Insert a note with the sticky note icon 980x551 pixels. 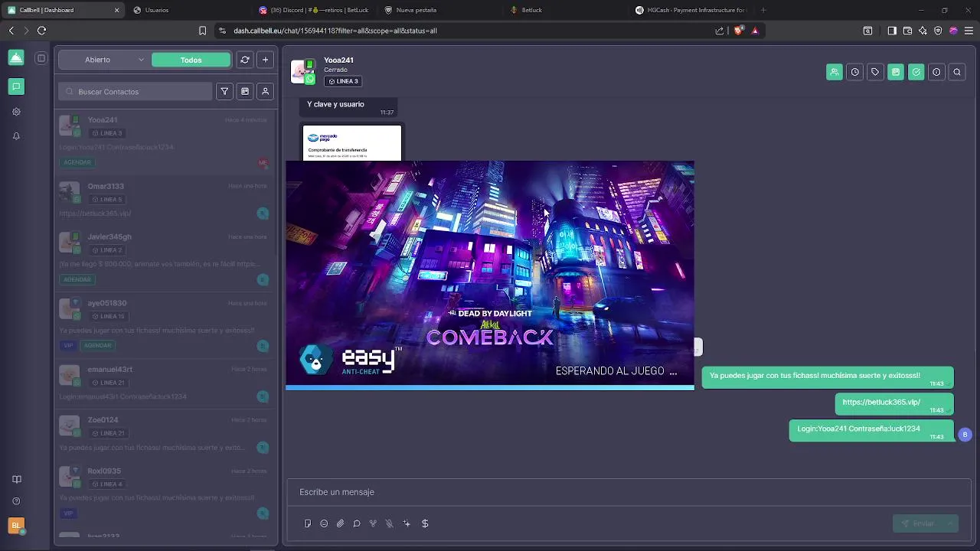308,523
